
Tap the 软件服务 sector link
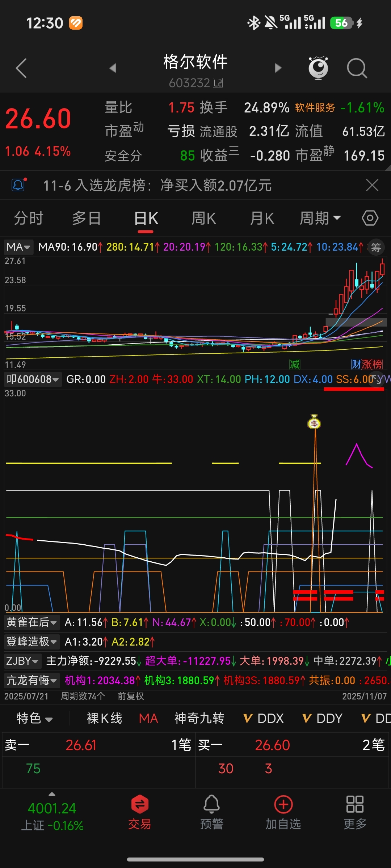click(x=315, y=107)
